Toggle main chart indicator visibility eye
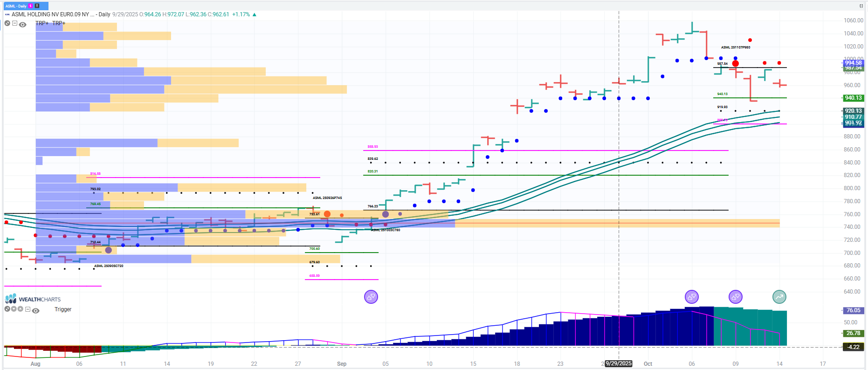Viewport: 868px width, 370px height. [x=22, y=24]
